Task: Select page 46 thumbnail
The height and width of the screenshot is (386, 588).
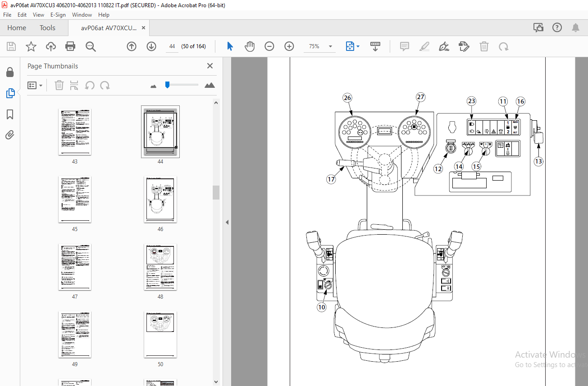Action: tap(160, 200)
